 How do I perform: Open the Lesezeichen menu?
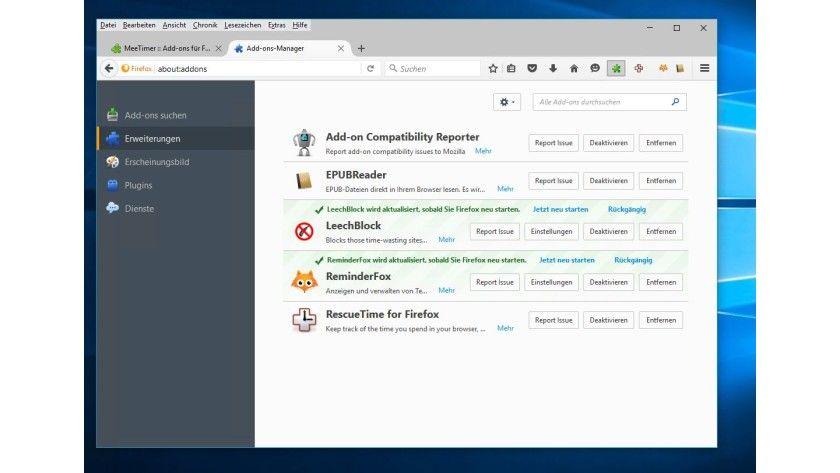[x=243, y=25]
